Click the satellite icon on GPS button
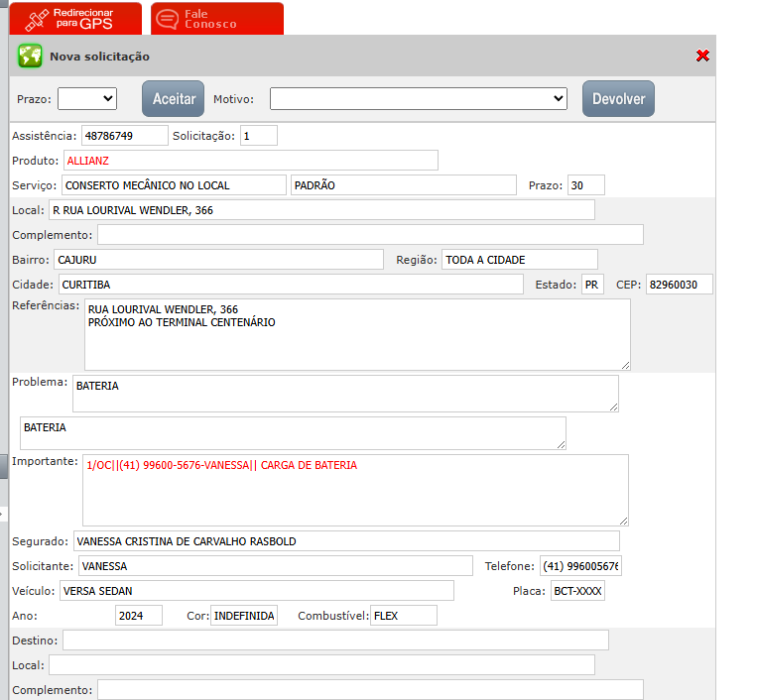757x700 pixels. click(x=37, y=19)
